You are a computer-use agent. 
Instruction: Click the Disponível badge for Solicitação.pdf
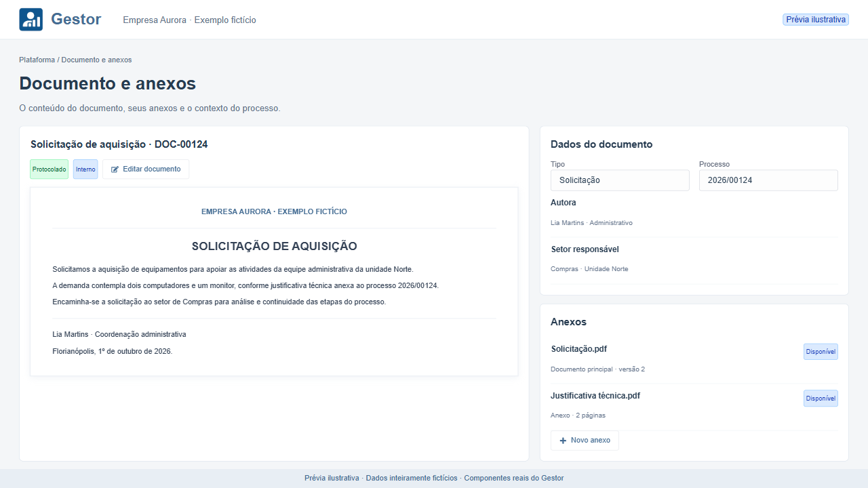(821, 352)
